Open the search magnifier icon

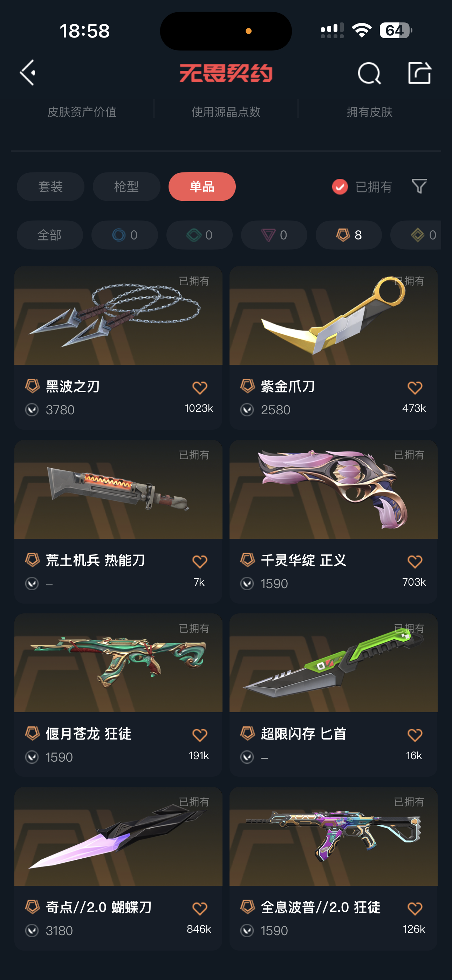pos(369,73)
